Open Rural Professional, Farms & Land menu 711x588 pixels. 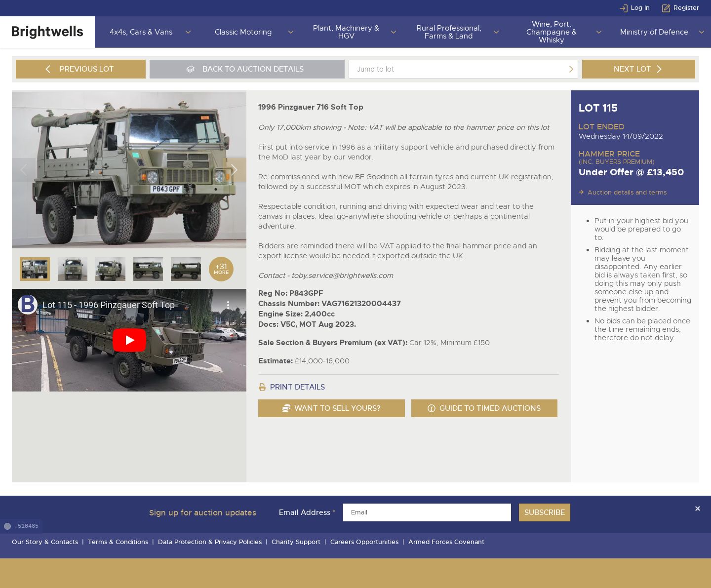[449, 32]
